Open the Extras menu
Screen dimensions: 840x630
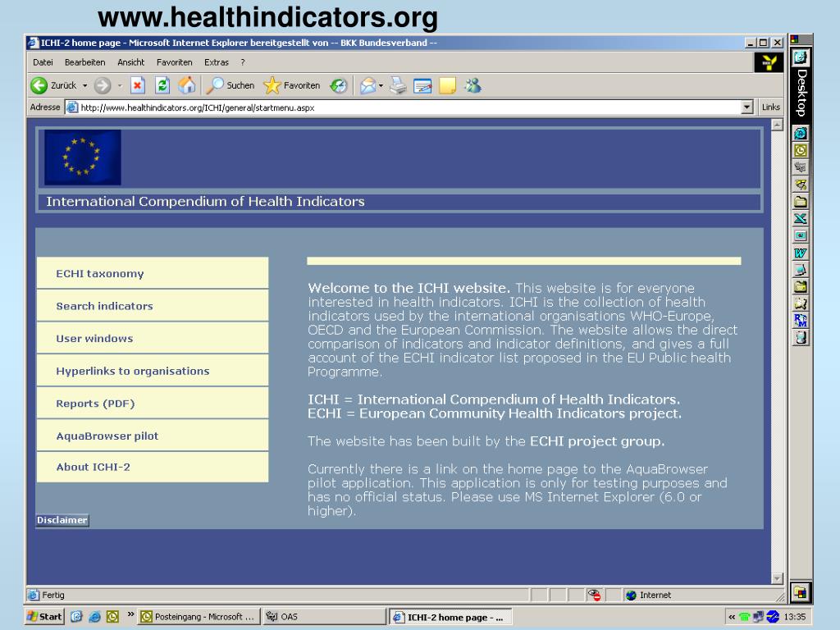[x=217, y=62]
